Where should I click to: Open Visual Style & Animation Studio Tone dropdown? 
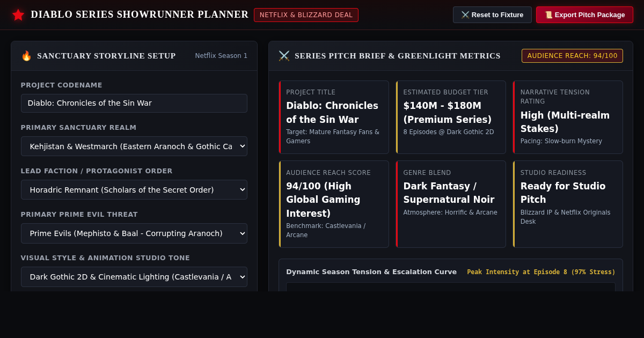(134, 277)
